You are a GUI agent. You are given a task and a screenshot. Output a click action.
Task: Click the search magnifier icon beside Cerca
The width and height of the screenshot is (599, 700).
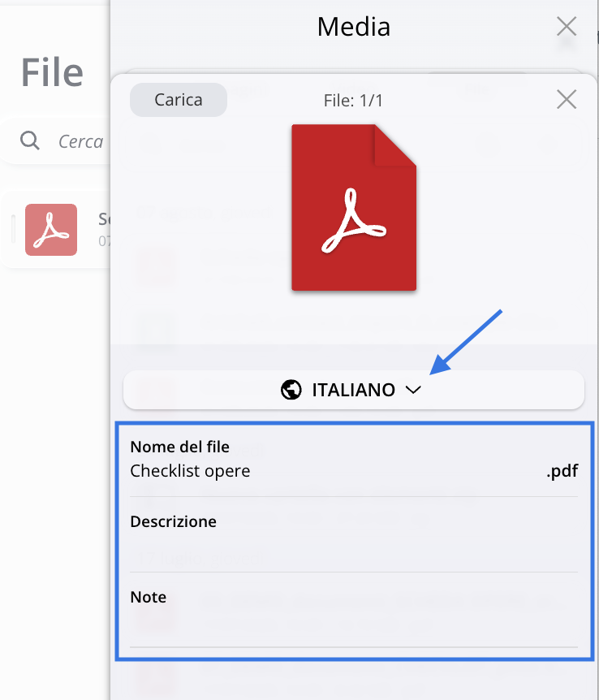[30, 141]
